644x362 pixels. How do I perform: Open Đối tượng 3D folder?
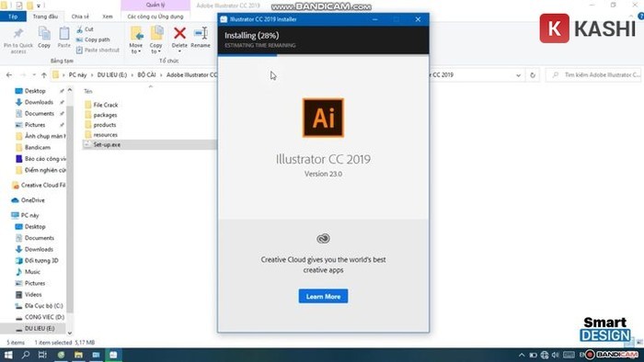click(x=41, y=260)
